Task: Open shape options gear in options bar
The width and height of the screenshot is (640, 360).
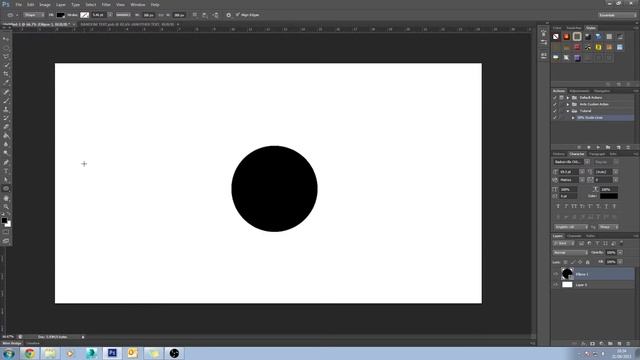Action: coord(229,15)
